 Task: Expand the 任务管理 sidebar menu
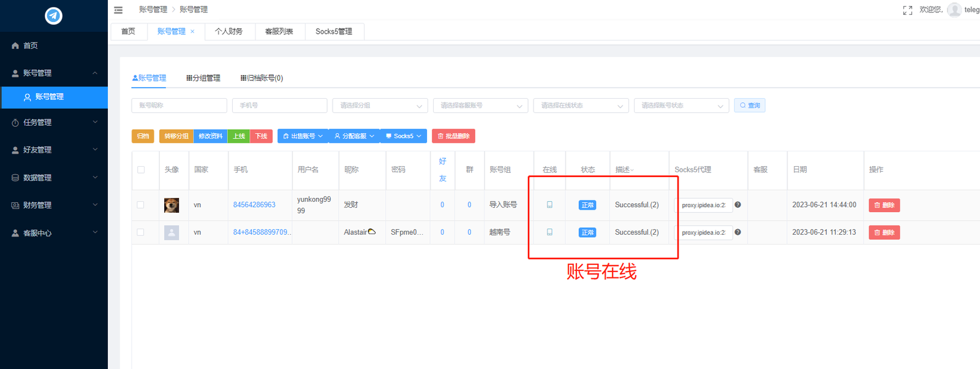(x=54, y=123)
